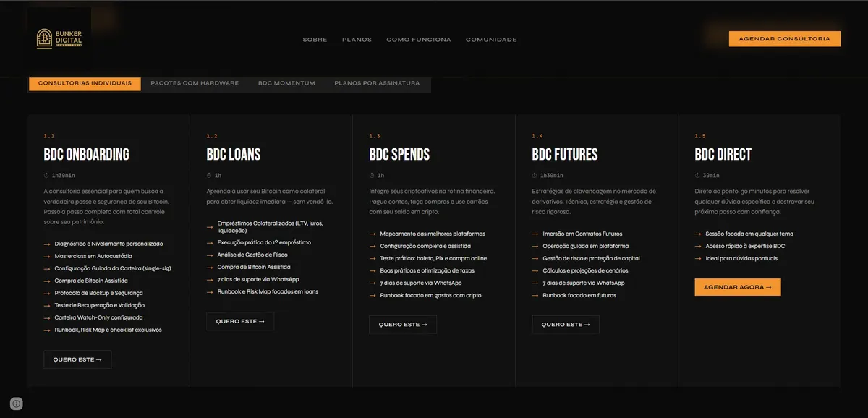Click 'Protocolo de Backup e Segurança' item
This screenshot has width=868, height=418.
98,293
